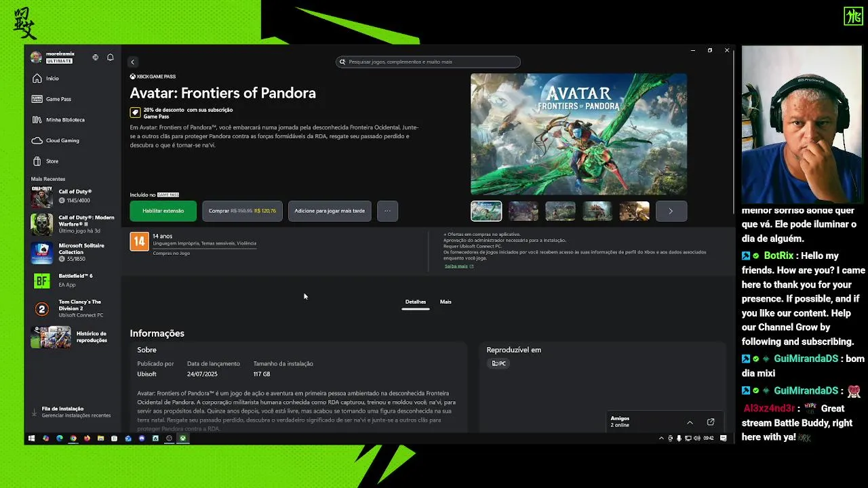The width and height of the screenshot is (868, 488).
Task: Pop out the Amigos panel window
Action: pos(711,422)
